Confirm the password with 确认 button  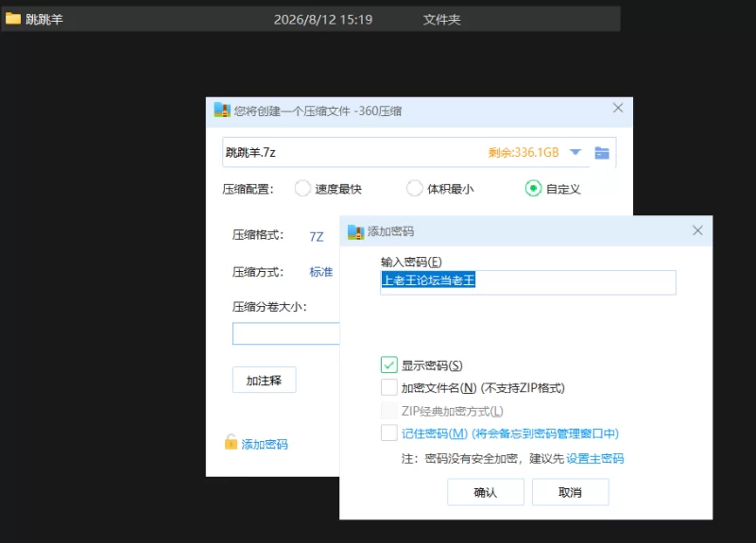486,492
